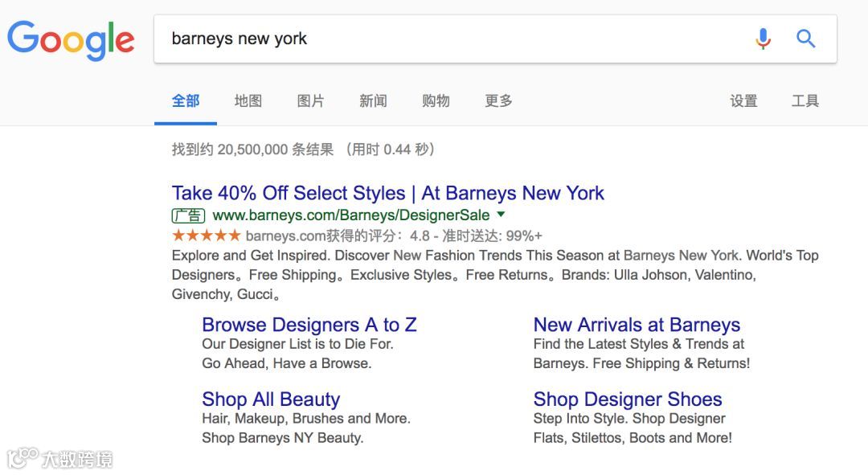Open Take 40% Off Select Styles ad link
Viewport: 868px width, 475px height.
pyautogui.click(x=387, y=193)
